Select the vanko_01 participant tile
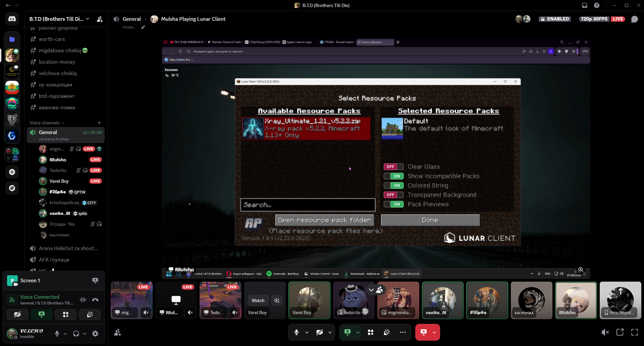This screenshot has height=346, width=644. click(x=443, y=300)
